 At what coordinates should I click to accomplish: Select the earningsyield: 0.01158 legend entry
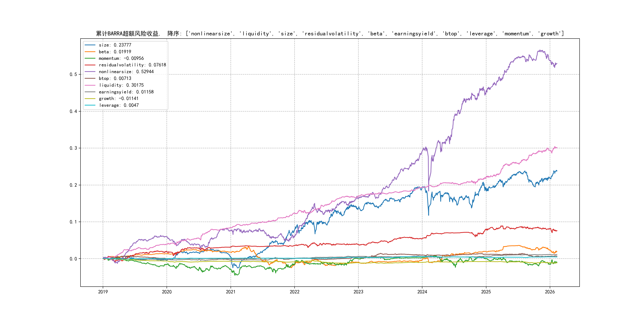coord(126,92)
